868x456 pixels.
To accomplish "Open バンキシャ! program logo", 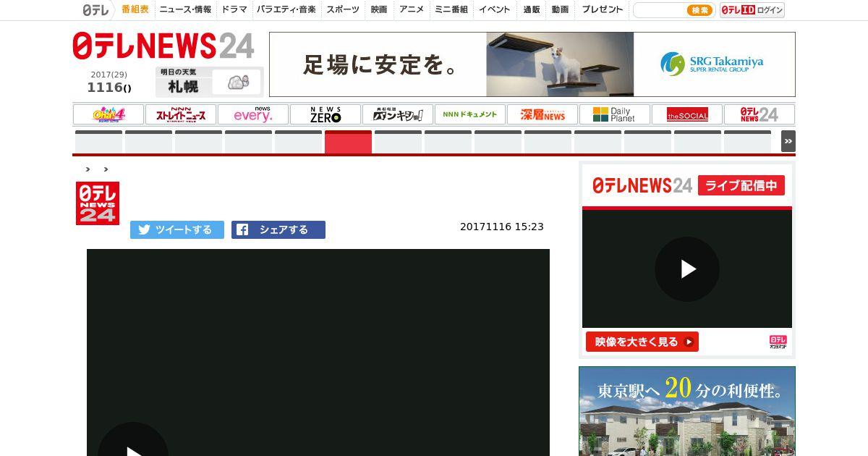I will (x=398, y=114).
